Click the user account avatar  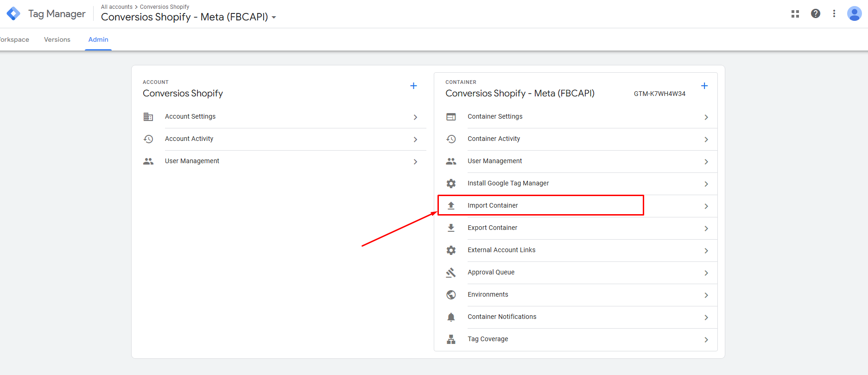[x=855, y=13]
